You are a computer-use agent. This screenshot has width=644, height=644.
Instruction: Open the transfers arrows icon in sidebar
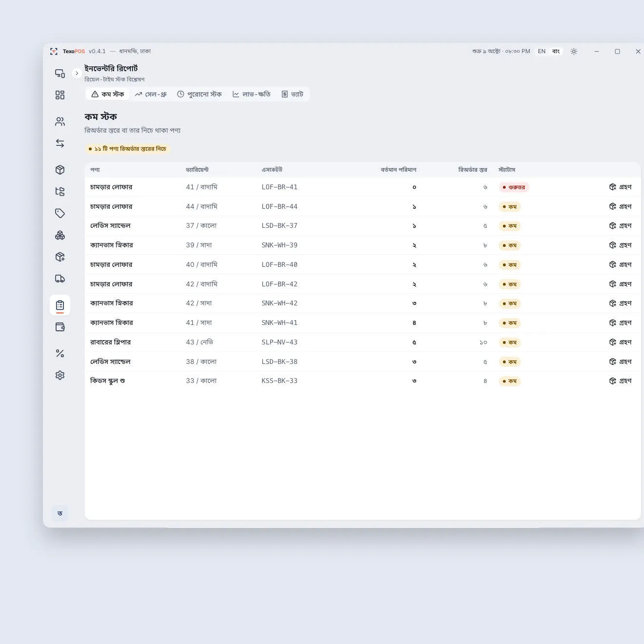point(60,143)
